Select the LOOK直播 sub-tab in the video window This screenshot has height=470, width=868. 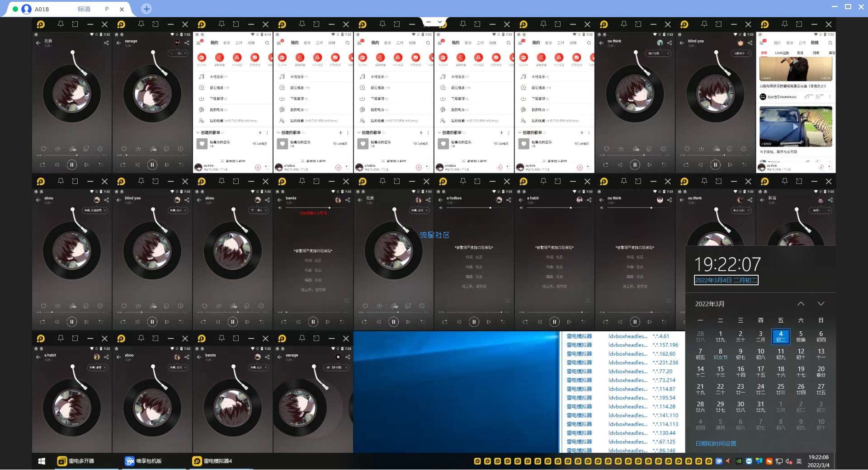click(x=782, y=53)
